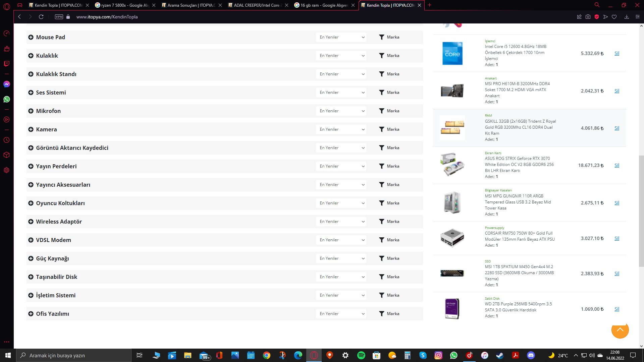
Task: Expand the İşletim Sistemi category
Action: click(x=31, y=295)
